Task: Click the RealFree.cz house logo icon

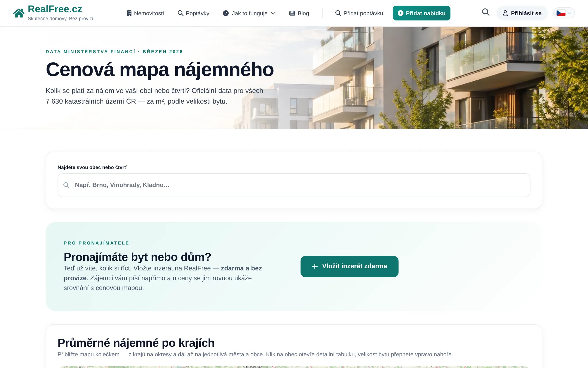Action: 19,13
